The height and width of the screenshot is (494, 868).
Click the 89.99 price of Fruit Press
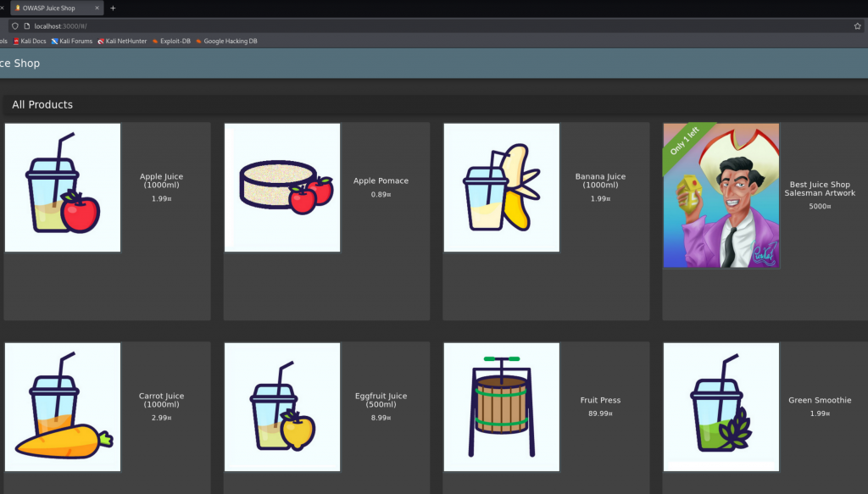click(x=601, y=414)
